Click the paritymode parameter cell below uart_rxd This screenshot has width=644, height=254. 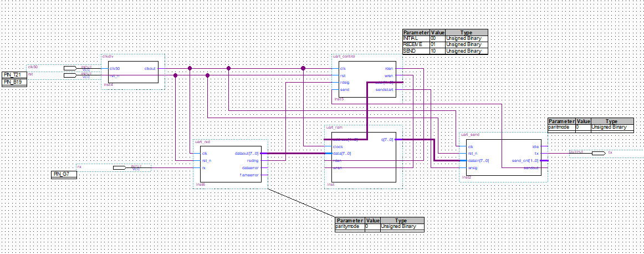350,226
